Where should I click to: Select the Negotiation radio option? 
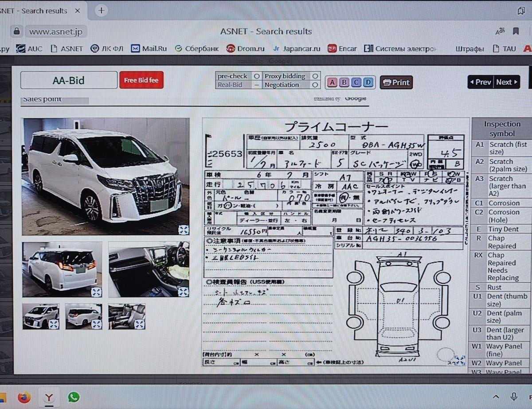[315, 85]
